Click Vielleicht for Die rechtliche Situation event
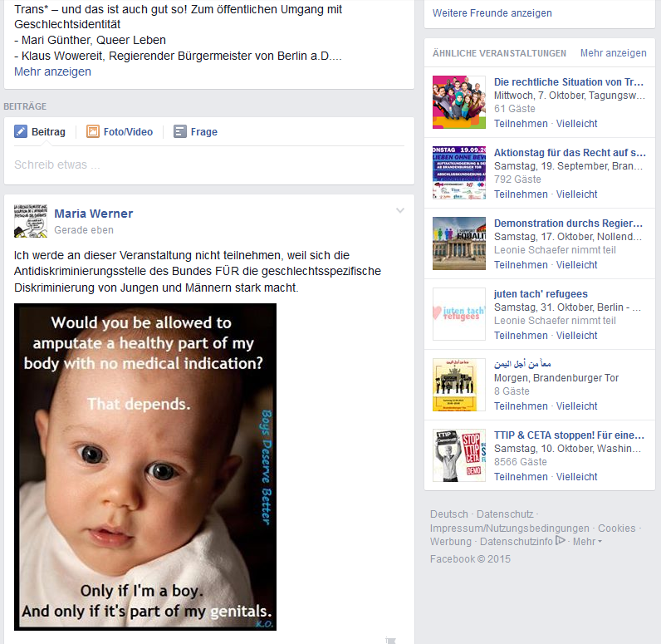The image size is (661, 644). (576, 124)
